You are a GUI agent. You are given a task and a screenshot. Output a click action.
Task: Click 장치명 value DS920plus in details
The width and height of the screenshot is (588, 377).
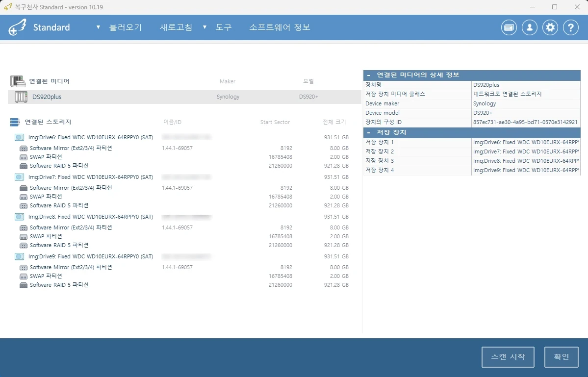[x=486, y=85]
